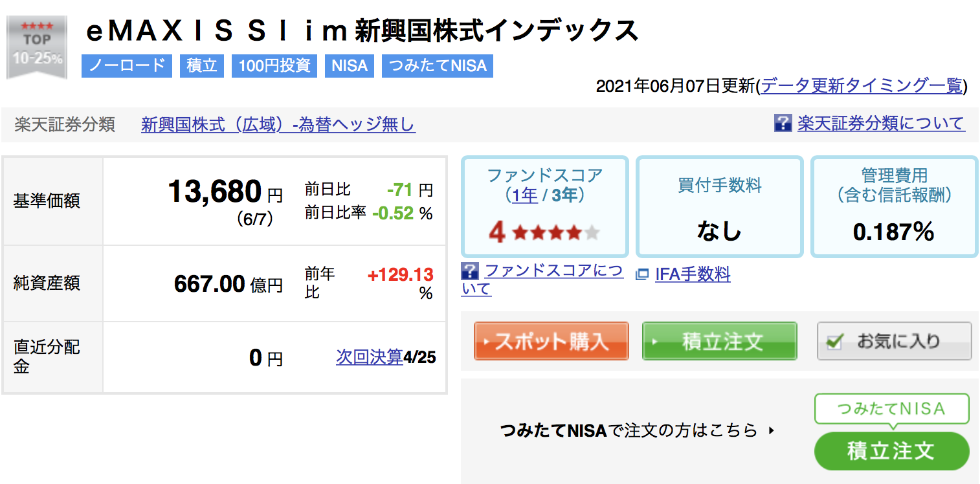The width and height of the screenshot is (980, 484).
Task: Click the green 積立注文 button beside スポット購入
Action: pyautogui.click(x=720, y=341)
